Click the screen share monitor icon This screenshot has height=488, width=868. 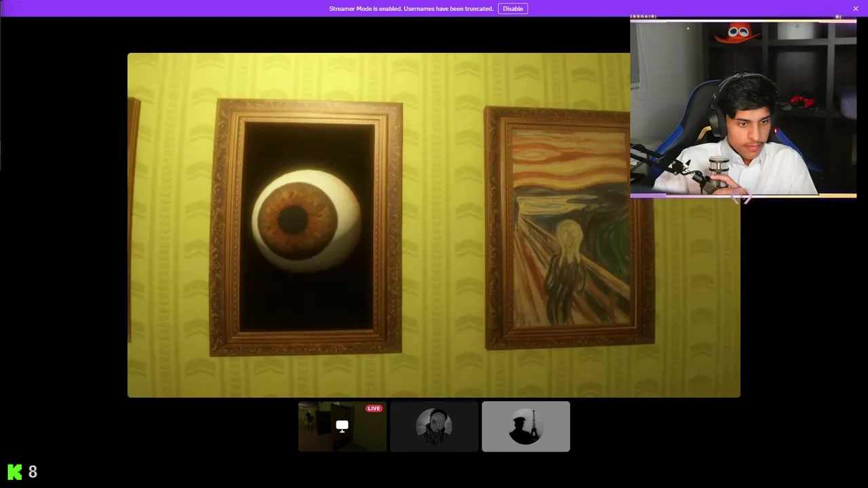342,426
